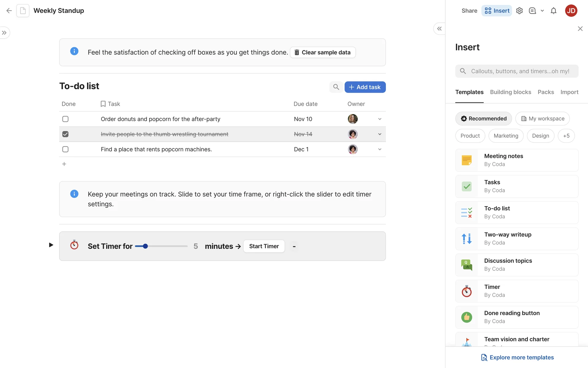Click the search icon in To-do list
Image resolution: width=588 pixels, height=368 pixels.
(336, 87)
